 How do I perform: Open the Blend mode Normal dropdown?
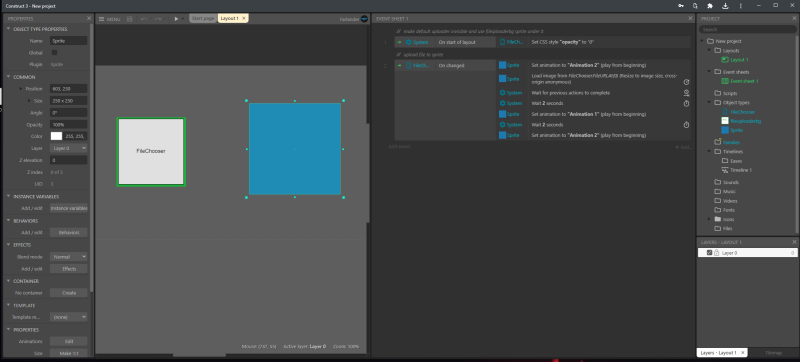(x=68, y=257)
